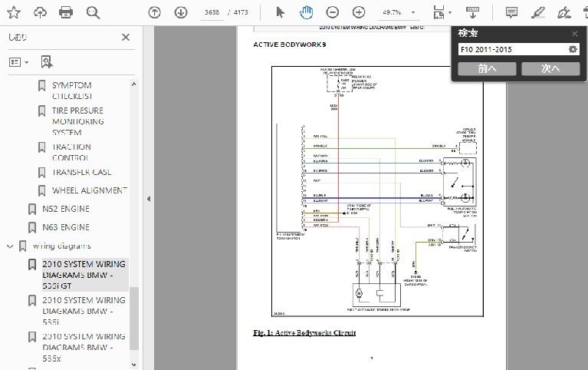The image size is (588, 370).
Task: Go to previous page arrow
Action: [154, 12]
